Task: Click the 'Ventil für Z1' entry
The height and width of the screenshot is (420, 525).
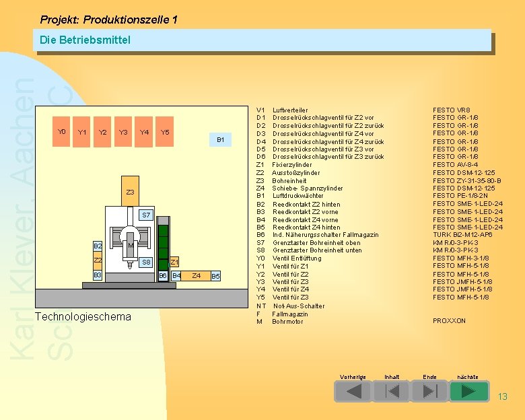Action: pos(290,267)
